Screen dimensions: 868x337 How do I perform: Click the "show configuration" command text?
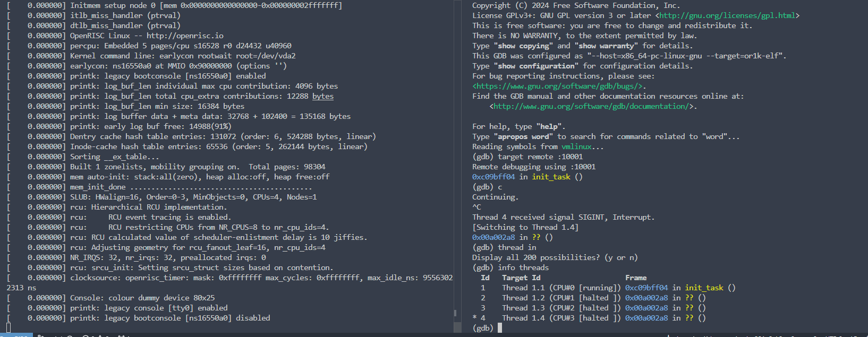[x=536, y=66]
